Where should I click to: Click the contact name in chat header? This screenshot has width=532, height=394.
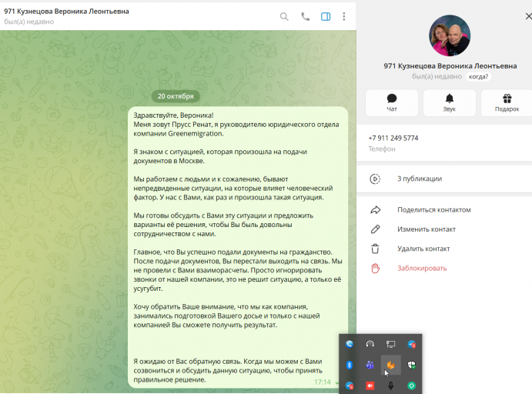point(66,12)
